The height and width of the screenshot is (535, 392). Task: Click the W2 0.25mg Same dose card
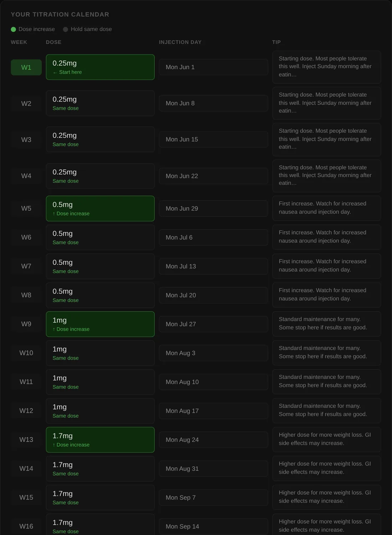pyautogui.click(x=100, y=103)
